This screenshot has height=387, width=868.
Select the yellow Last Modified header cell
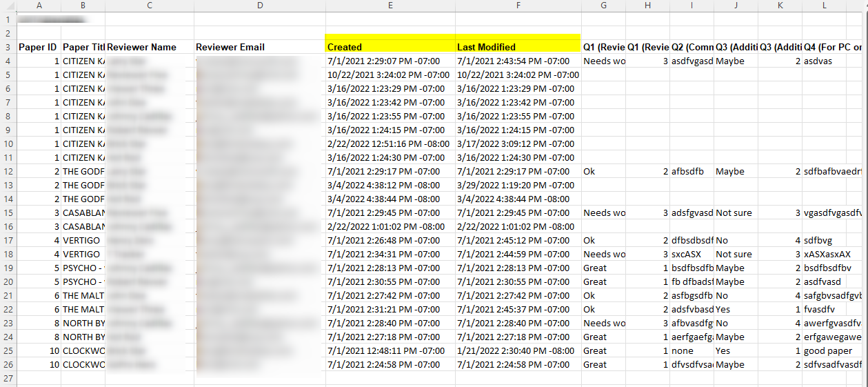tap(518, 47)
